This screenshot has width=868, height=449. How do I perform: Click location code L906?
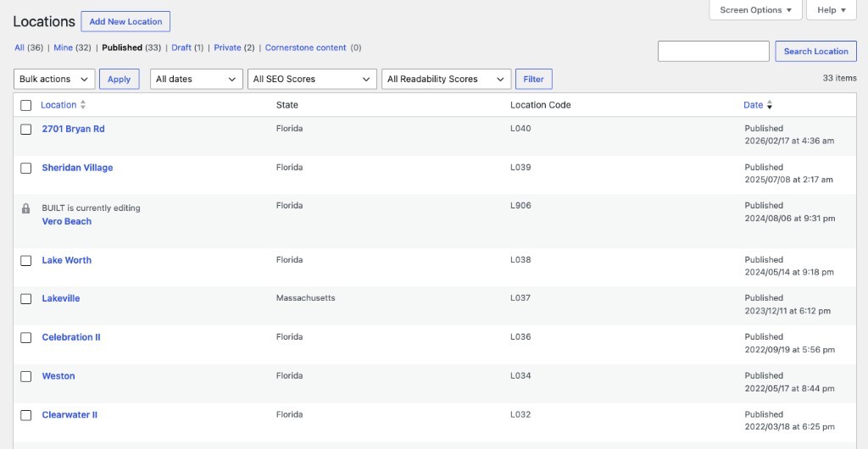click(x=520, y=205)
